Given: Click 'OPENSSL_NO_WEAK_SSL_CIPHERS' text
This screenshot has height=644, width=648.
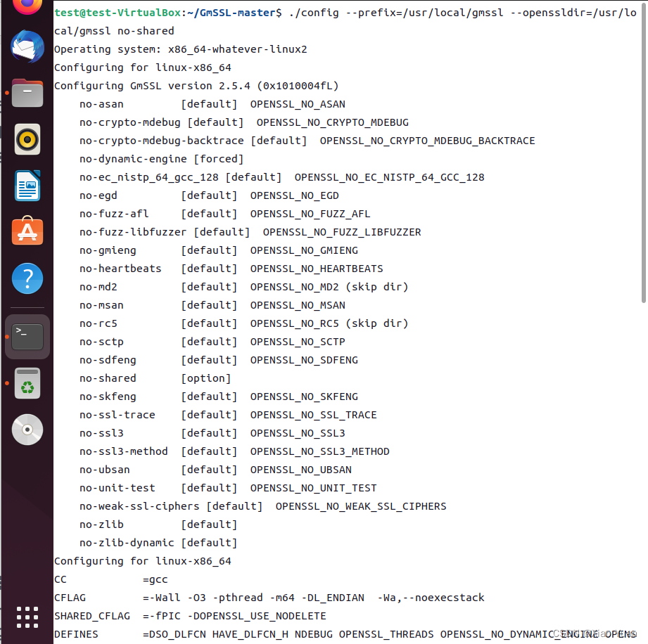Looking at the screenshot, I should click(x=361, y=506).
